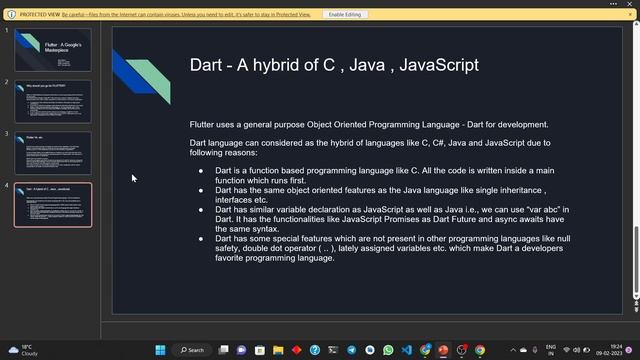Open the clock and date 19:24
Screen dimensions: 640x360
pos(609,350)
